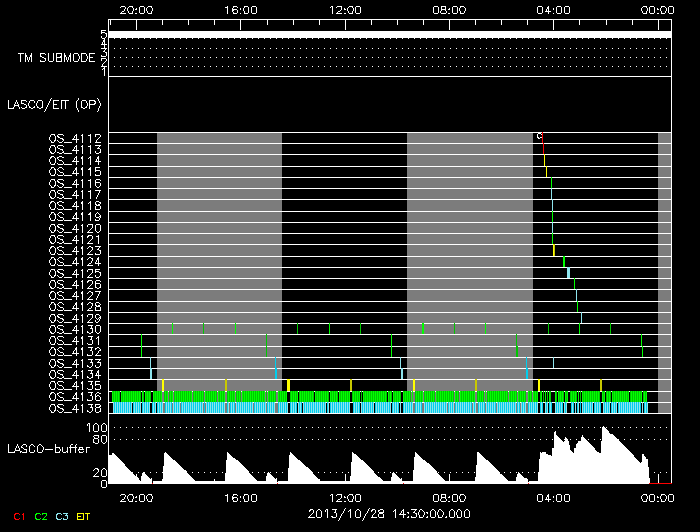Click the green marker in OS_4128 row
The height and width of the screenshot is (532, 700).
click(x=577, y=307)
